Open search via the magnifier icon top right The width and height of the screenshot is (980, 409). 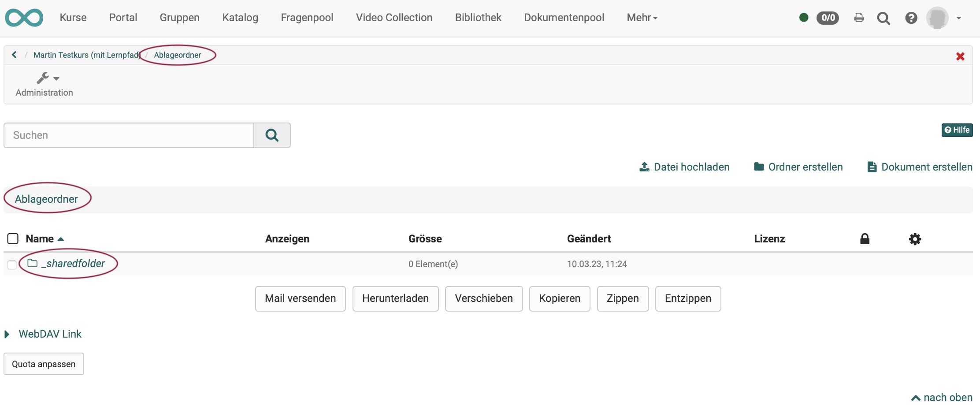[x=883, y=18]
